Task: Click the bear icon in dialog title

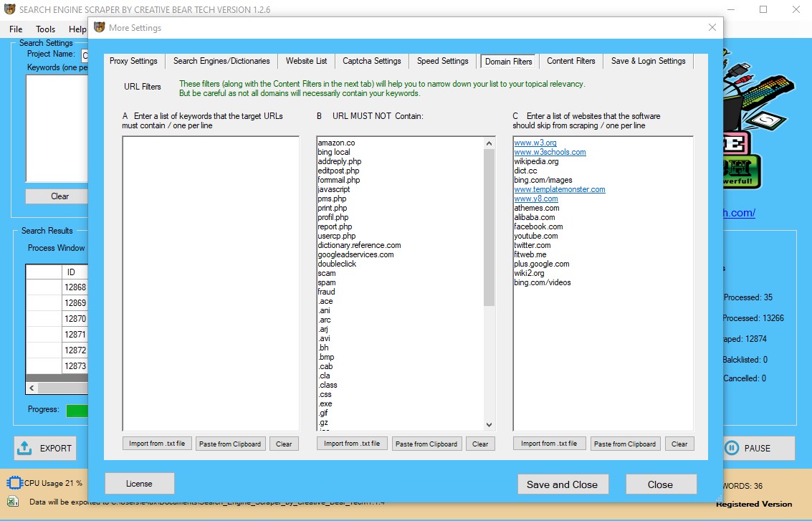Action: (99, 28)
